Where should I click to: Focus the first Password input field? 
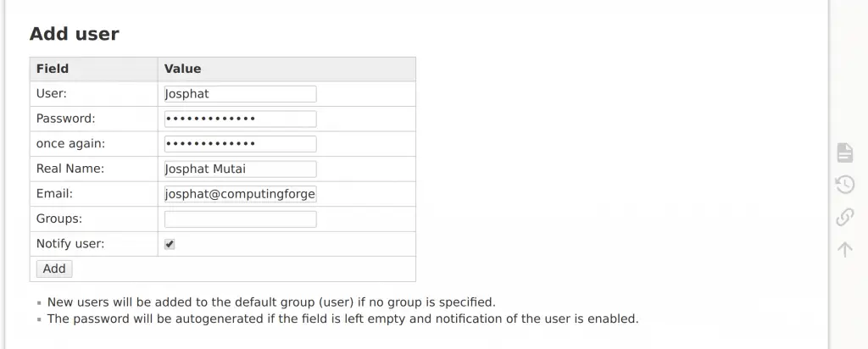(x=240, y=119)
